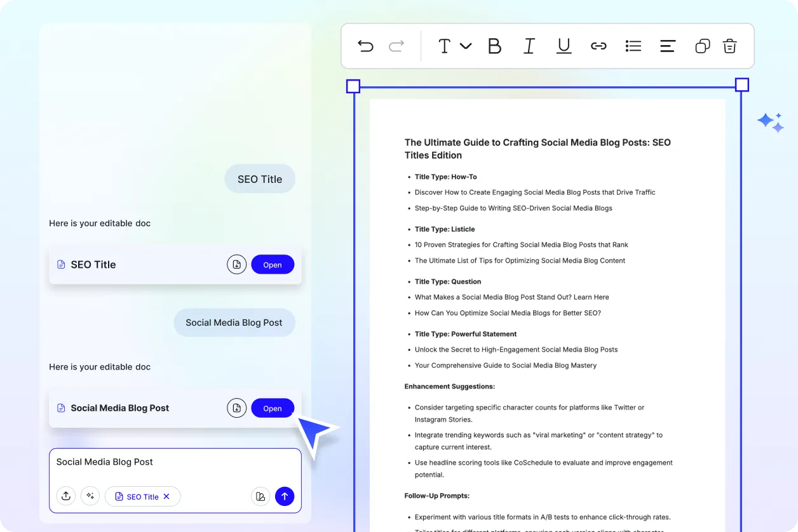The image size is (798, 532).
Task: Remove the SEO Title chip from the prompt
Action: 165,496
